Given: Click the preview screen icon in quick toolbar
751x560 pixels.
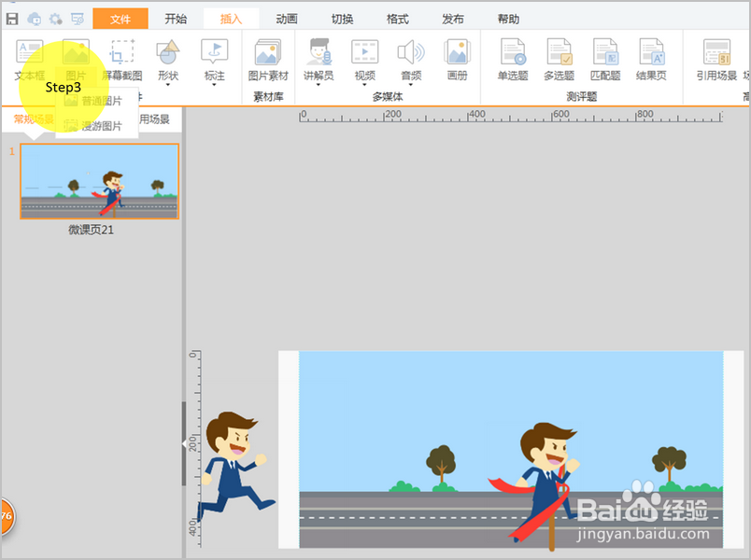Looking at the screenshot, I should 78,19.
